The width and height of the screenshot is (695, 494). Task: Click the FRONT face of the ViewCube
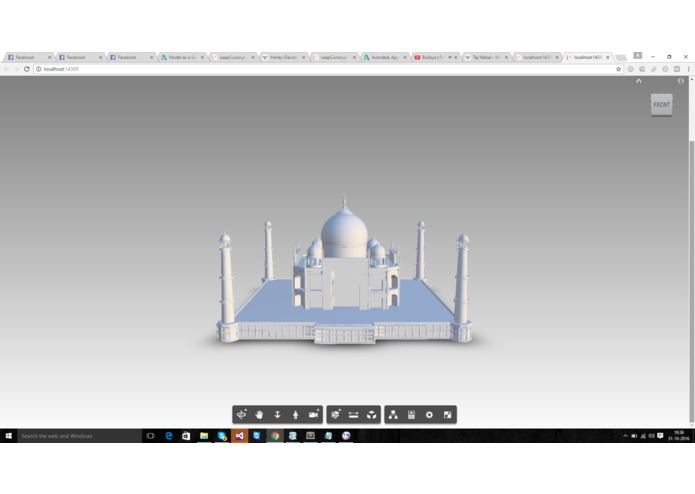661,105
